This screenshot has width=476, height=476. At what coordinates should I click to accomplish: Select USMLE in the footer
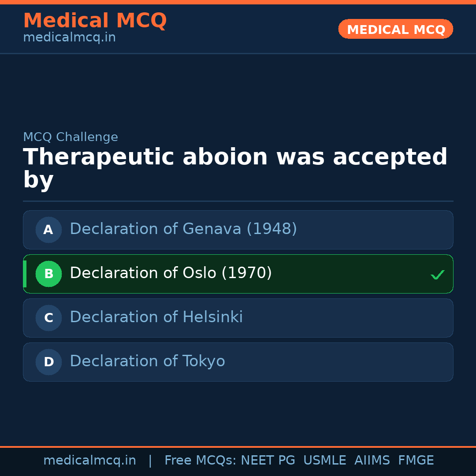(x=324, y=461)
